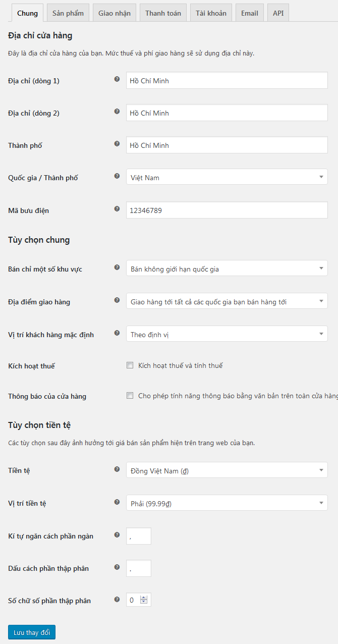Go to the Email tab
This screenshot has height=644, width=338.
pyautogui.click(x=249, y=13)
